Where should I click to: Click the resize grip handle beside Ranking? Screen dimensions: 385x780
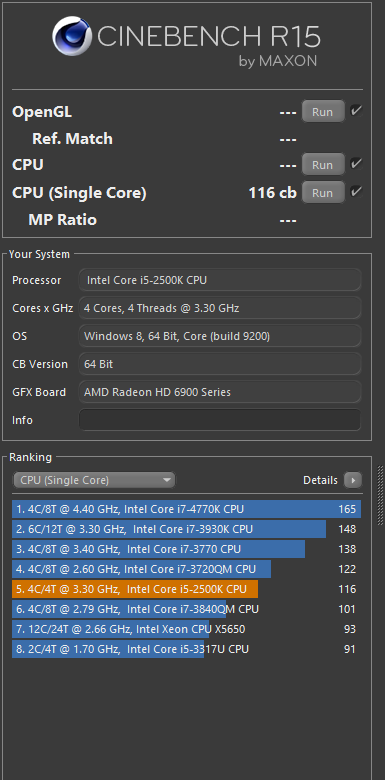point(381,495)
